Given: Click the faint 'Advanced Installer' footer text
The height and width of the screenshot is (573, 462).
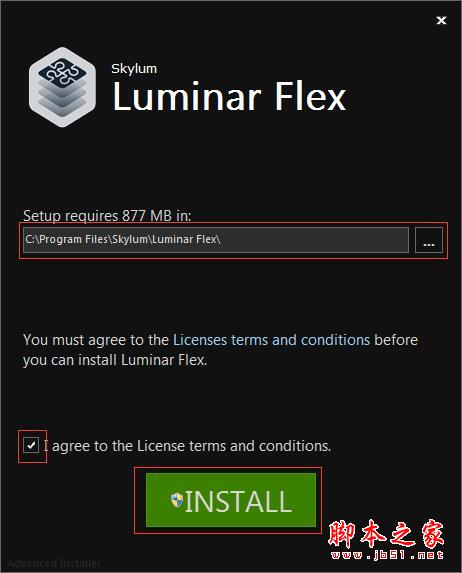Looking at the screenshot, I should 54,563.
